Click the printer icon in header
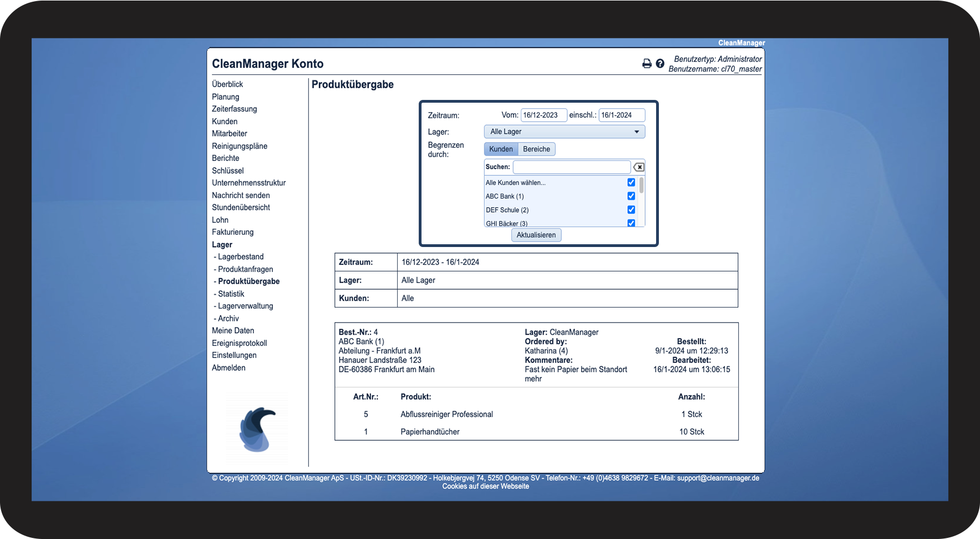This screenshot has height=539, width=980. coord(647,64)
